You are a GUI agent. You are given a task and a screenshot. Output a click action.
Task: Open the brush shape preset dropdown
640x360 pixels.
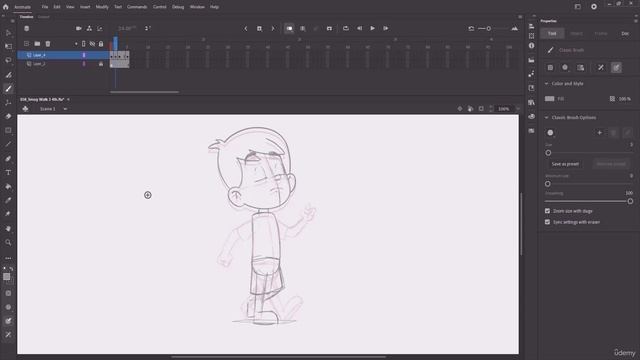[550, 133]
